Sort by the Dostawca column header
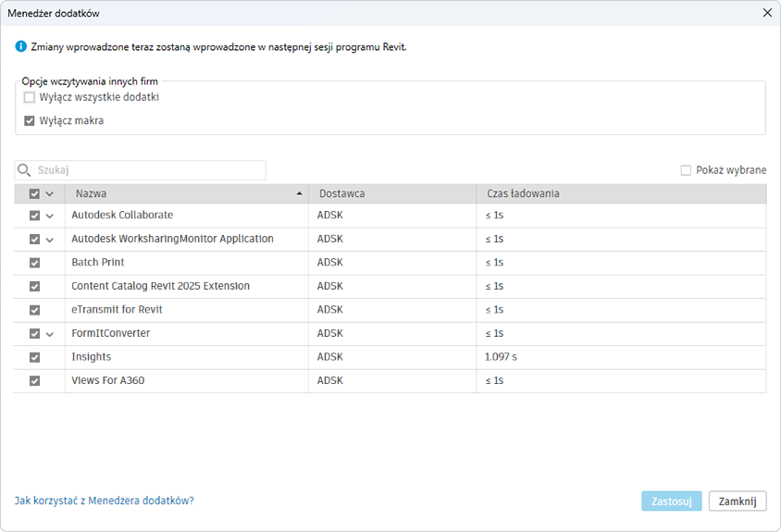The image size is (781, 532). 342,194
